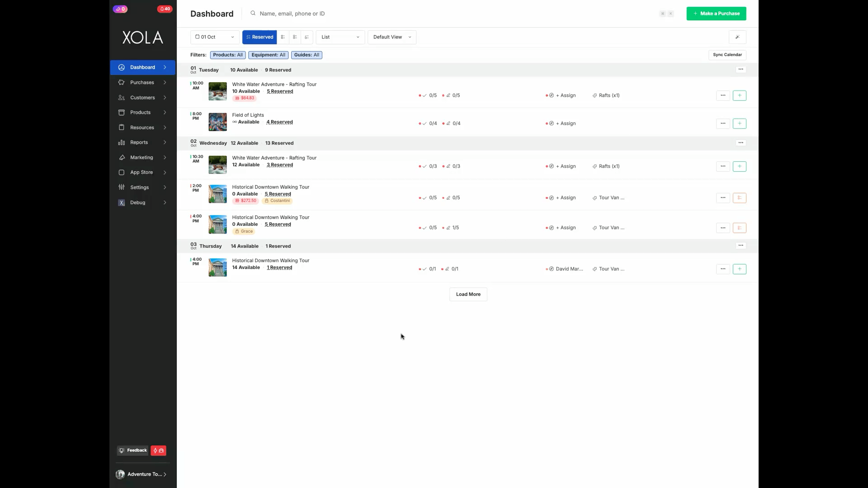Click the Equipment: All filter chip
The image size is (868, 488).
point(269,55)
